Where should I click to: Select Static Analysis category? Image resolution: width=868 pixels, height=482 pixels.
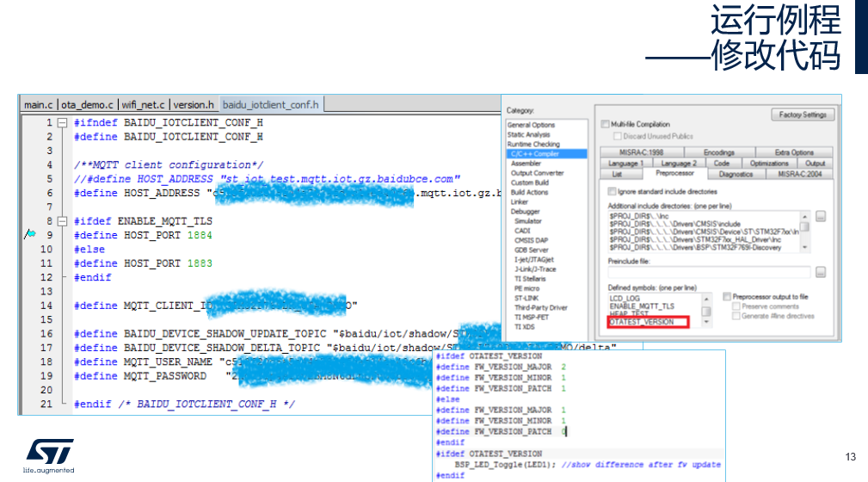(x=529, y=134)
